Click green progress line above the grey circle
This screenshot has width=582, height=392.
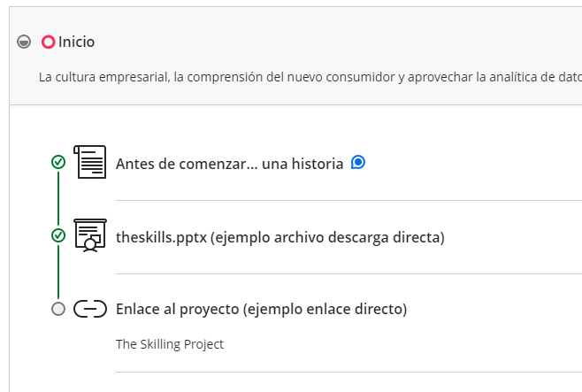click(58, 272)
